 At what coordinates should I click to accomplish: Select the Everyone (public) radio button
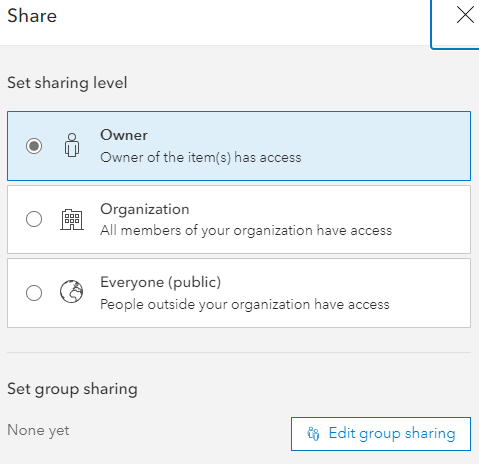point(34,293)
